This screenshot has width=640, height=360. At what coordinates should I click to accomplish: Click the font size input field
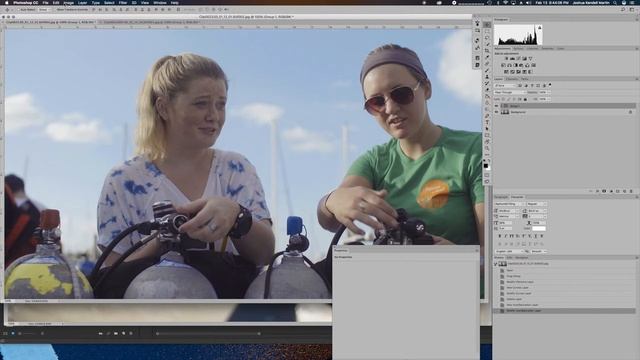pos(506,211)
